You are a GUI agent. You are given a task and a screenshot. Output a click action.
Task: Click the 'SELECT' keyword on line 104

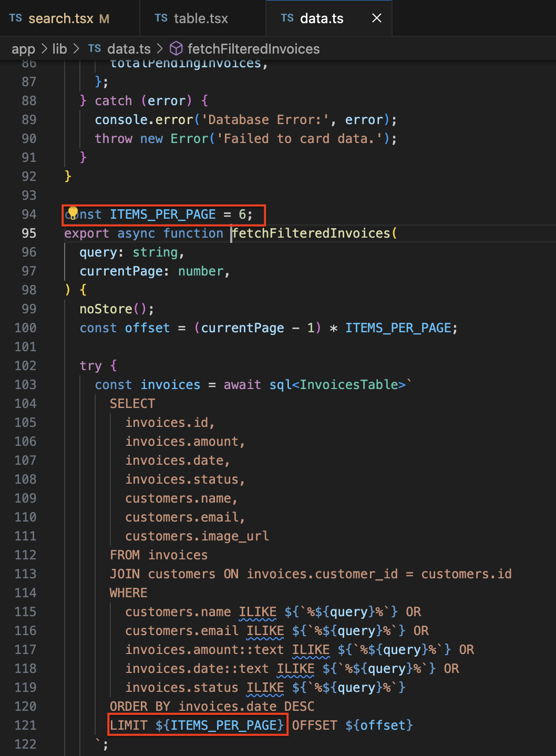[x=132, y=404]
